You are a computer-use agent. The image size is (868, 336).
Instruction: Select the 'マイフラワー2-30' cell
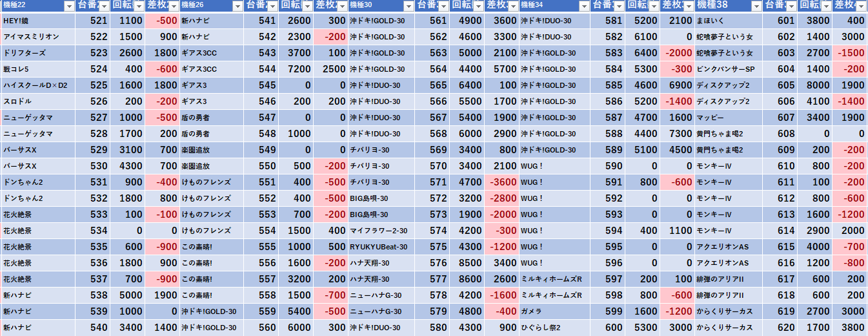pos(381,231)
